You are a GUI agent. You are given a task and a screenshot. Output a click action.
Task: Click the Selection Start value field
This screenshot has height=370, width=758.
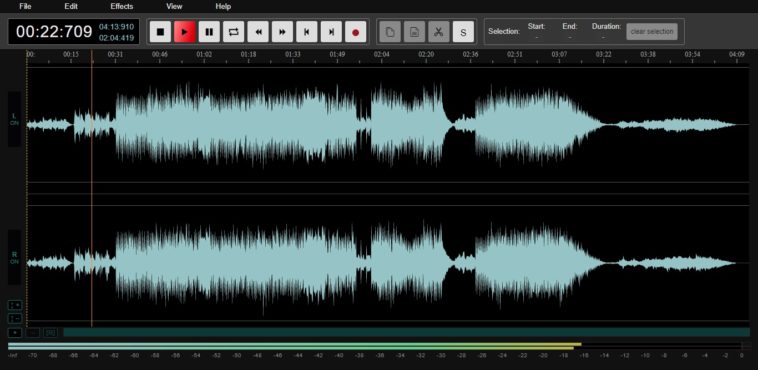536,37
